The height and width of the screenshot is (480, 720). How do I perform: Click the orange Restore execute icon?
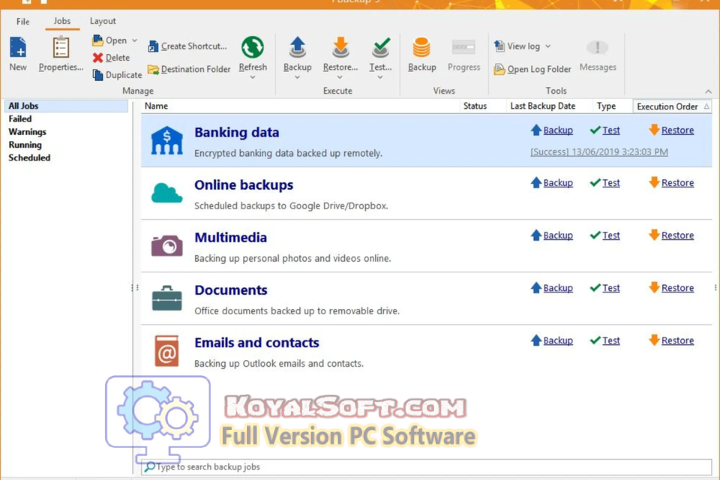[x=340, y=47]
